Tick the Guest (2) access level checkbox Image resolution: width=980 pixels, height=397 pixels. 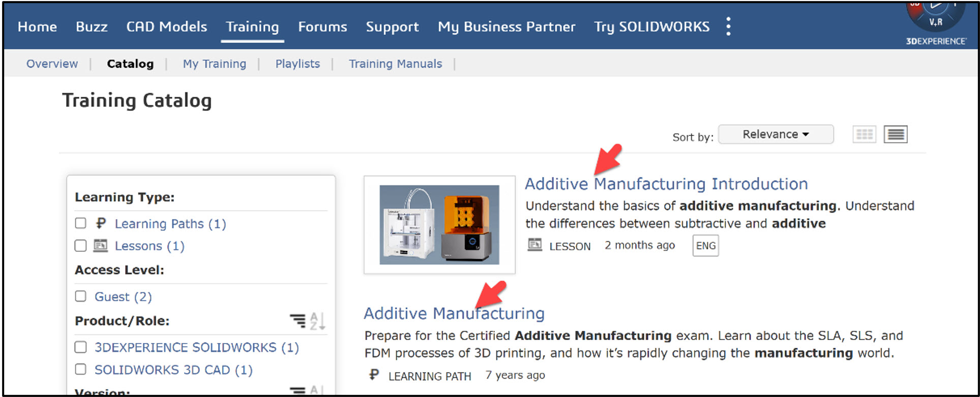80,296
